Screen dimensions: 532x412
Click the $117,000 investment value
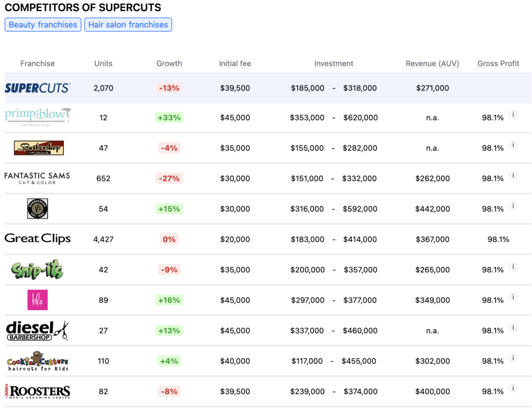point(307,361)
